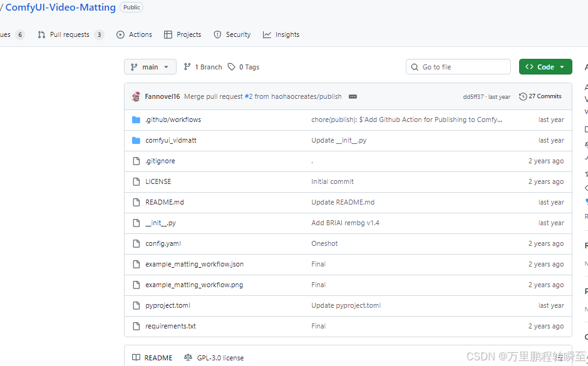Click the file icon for config.yaml
The image size is (588, 366).
point(137,243)
